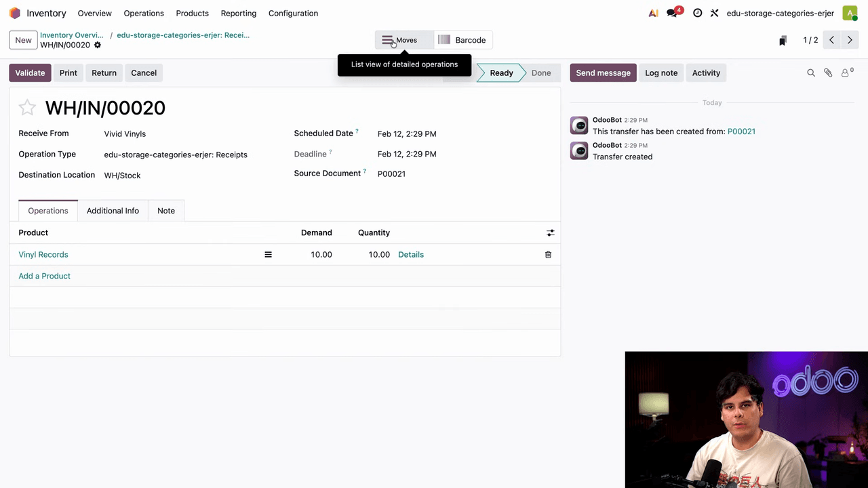Screen dimensions: 868x488
Task: Switch to the Additional Info tab
Action: click(113, 211)
